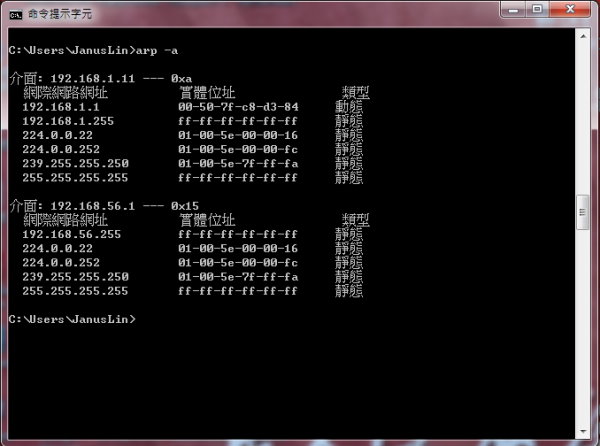Click the 192.168.1.1 gateway address entry
Image resolution: width=600 pixels, height=446 pixels.
61,106
